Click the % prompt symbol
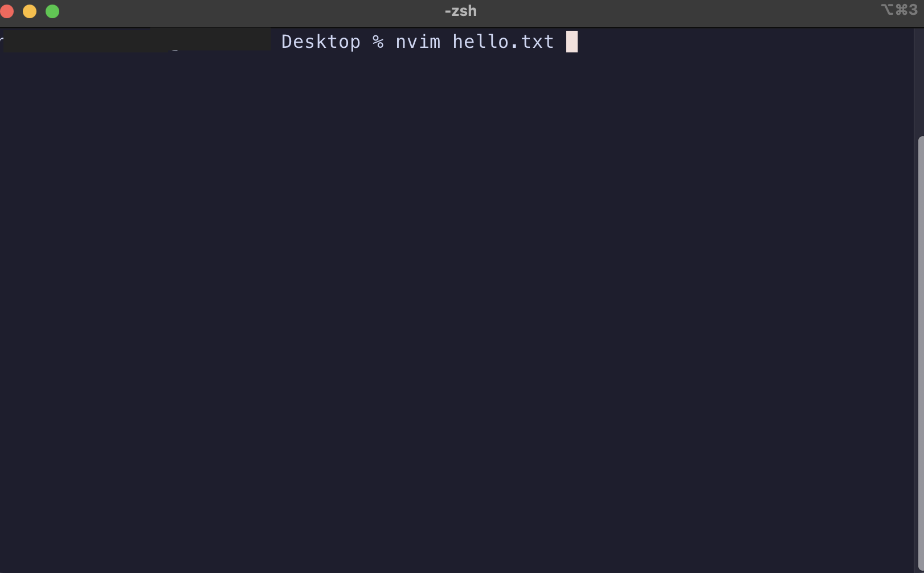Viewport: 924px width, 573px height. tap(378, 42)
